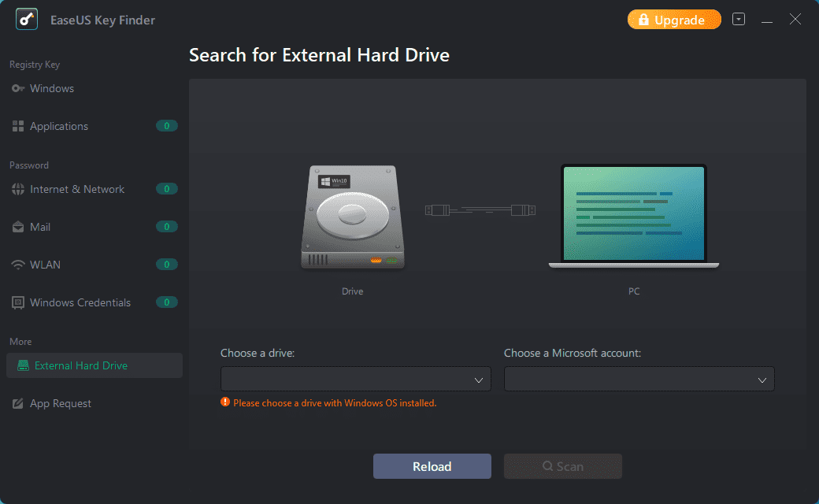The height and width of the screenshot is (504, 819).
Task: Open the Applications section
Action: pyautogui.click(x=94, y=126)
